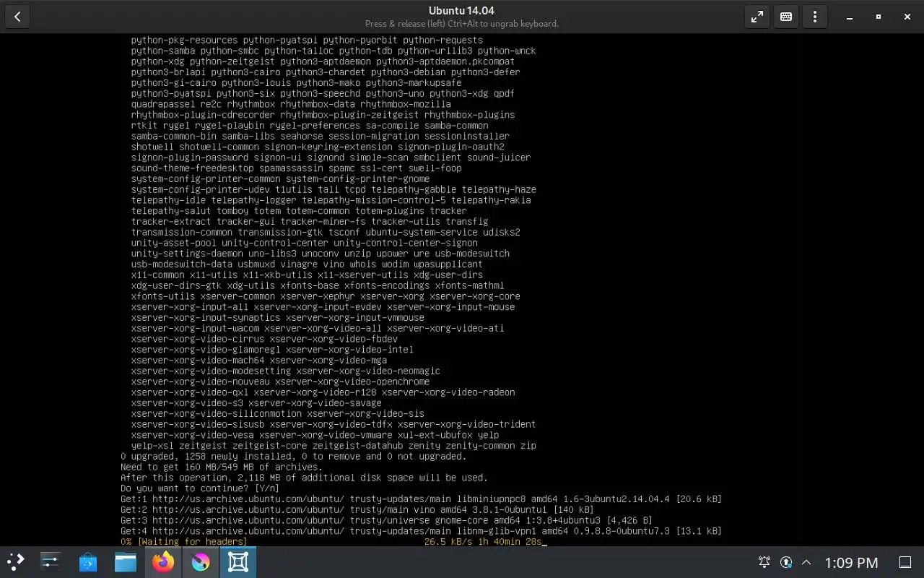Maximize the Ubuntu 14.04 window

point(878,17)
